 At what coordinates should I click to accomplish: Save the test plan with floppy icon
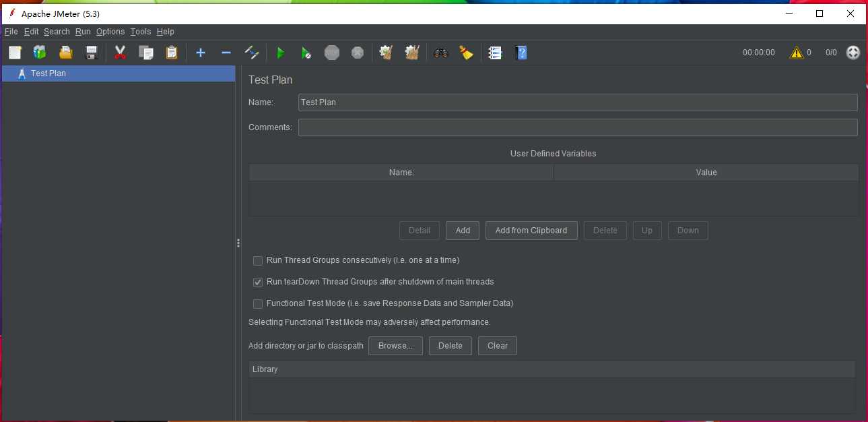coord(92,53)
